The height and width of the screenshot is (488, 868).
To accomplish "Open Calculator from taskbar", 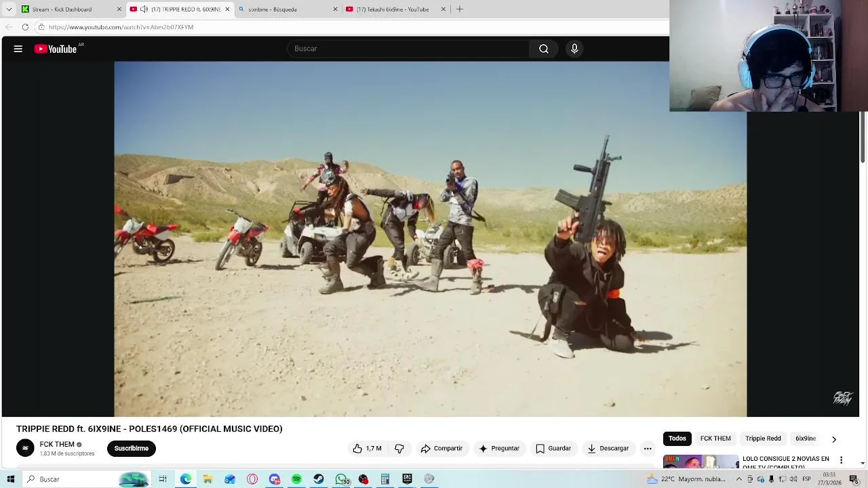I will tap(385, 479).
